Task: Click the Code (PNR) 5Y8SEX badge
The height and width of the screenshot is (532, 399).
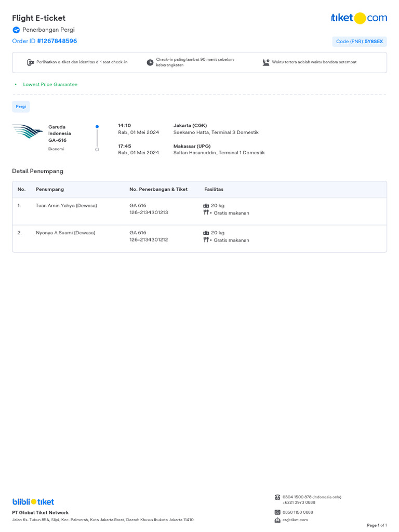Action: click(x=359, y=42)
